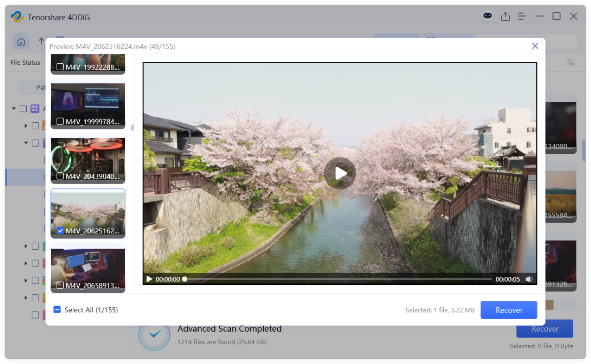Click the Recover button in the preview dialog
Image resolution: width=591 pixels, height=364 pixels.
tap(508, 310)
